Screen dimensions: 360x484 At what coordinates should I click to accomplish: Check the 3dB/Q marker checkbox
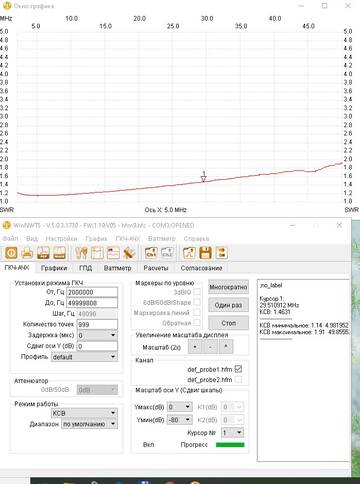197,292
